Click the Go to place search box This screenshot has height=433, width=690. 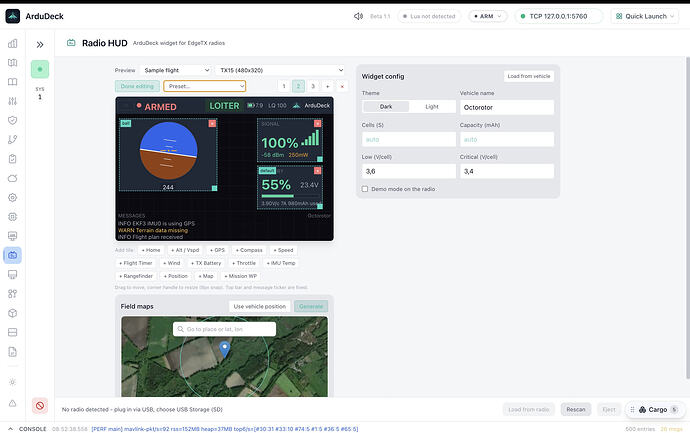tap(224, 329)
